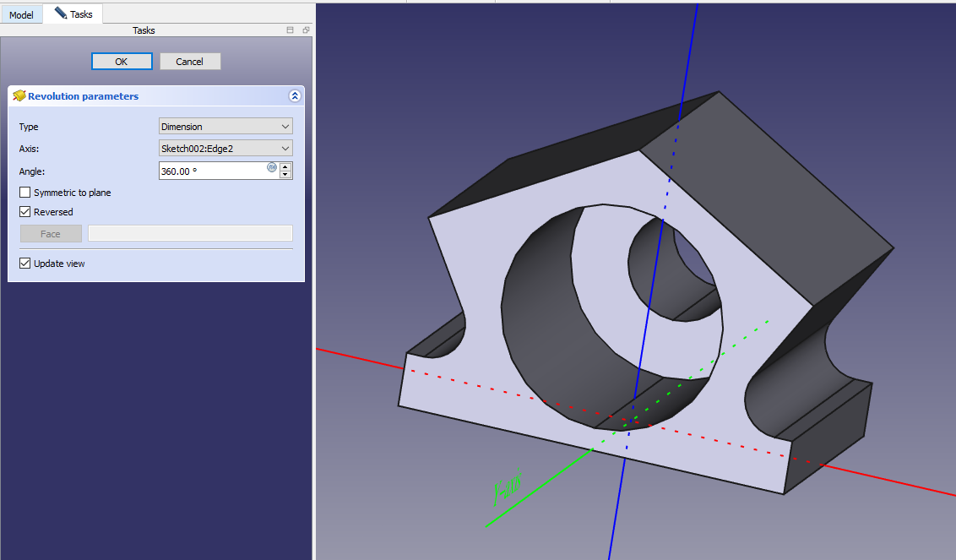Image resolution: width=956 pixels, height=560 pixels.
Task: Open the Axis dropdown showing Sketch002:Edge2
Action: pyautogui.click(x=225, y=149)
